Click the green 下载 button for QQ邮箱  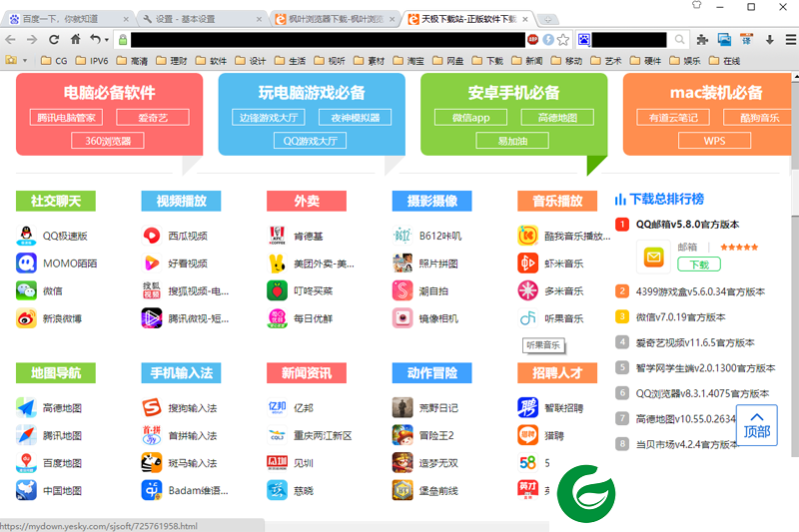698,265
